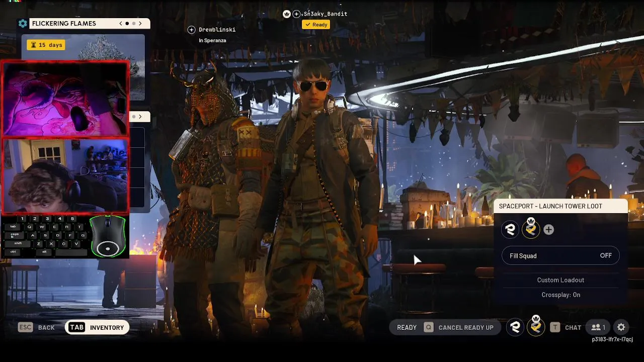Image resolution: width=644 pixels, height=362 pixels.
Task: Click the session code p3183-lfr7x-l7qcj
Action: [612, 340]
